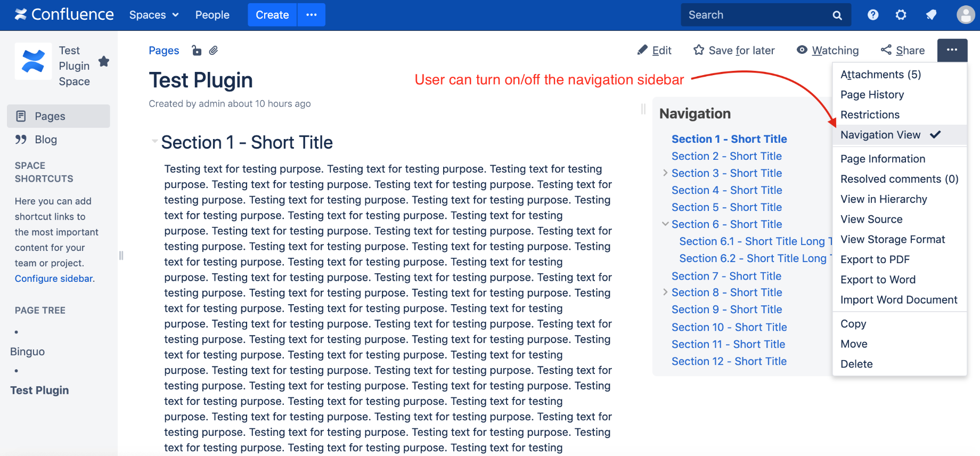Open Blog in the space sidebar
Viewport: 980px width, 456px height.
(x=59, y=140)
